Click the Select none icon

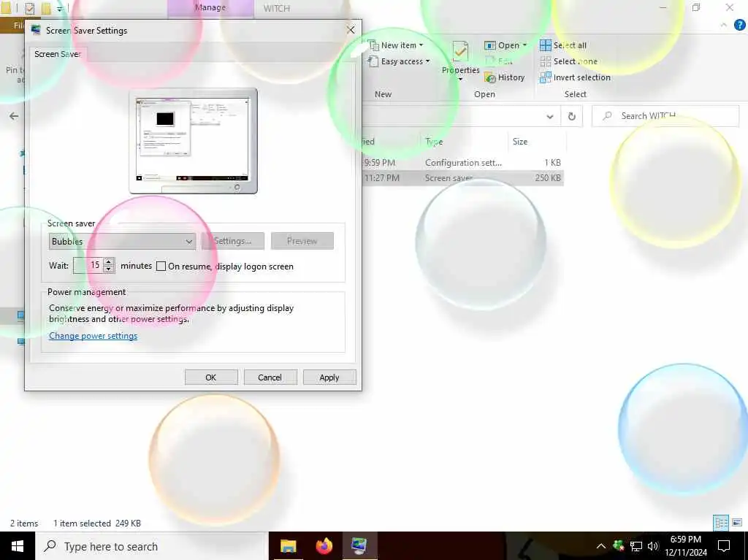[545, 61]
